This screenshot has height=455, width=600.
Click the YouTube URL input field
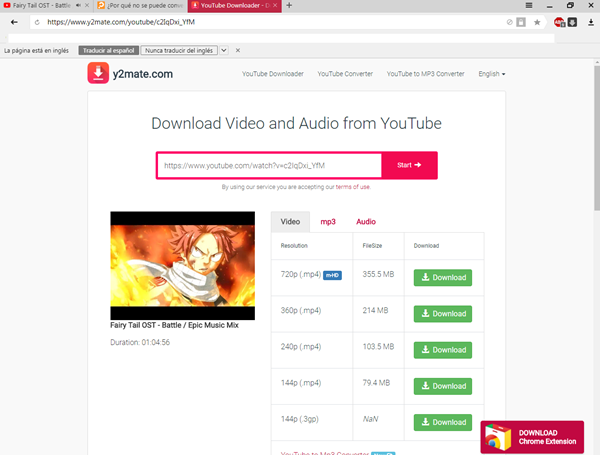tap(269, 165)
